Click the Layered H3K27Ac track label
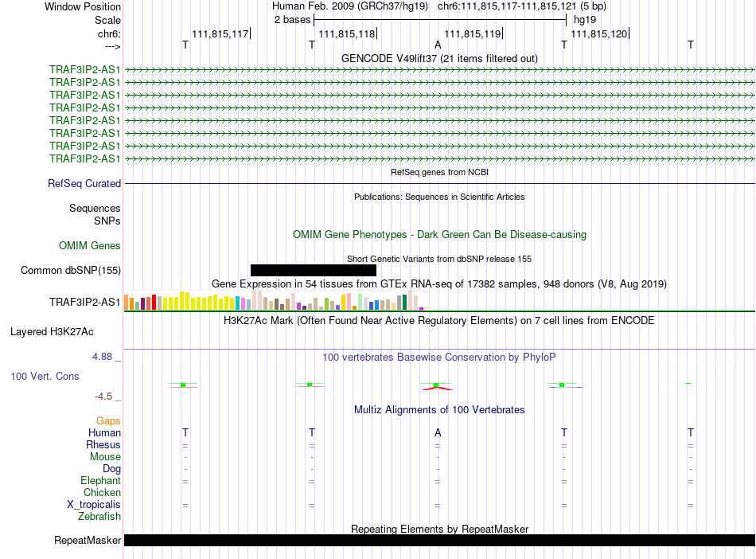The width and height of the screenshot is (756, 559). coord(52,331)
